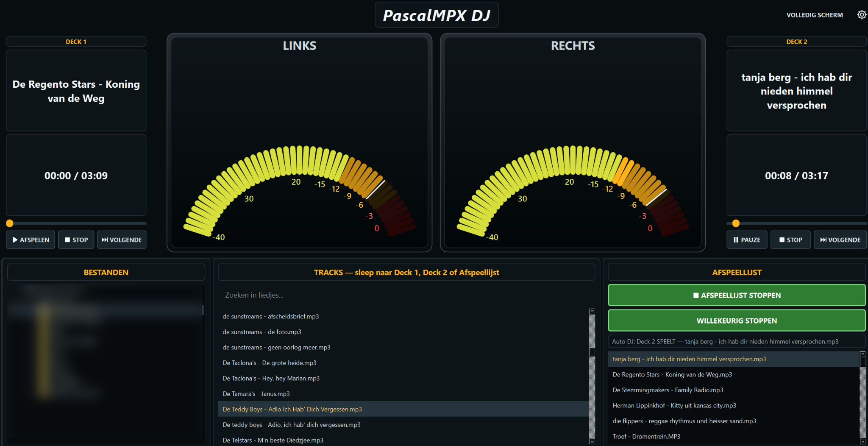Select De Teddy Boys - Adio Ich Hab' Dich Vergessen.mp3
This screenshot has height=446, width=868.
click(403, 410)
